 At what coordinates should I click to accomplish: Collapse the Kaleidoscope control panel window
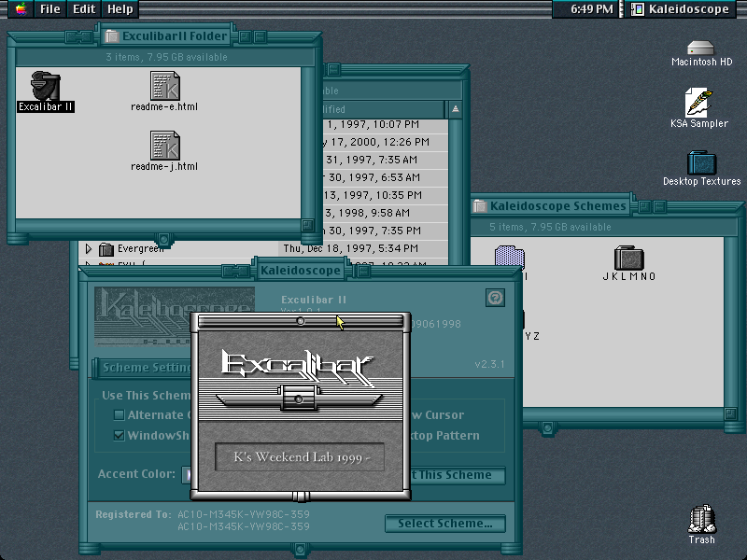tap(363, 271)
